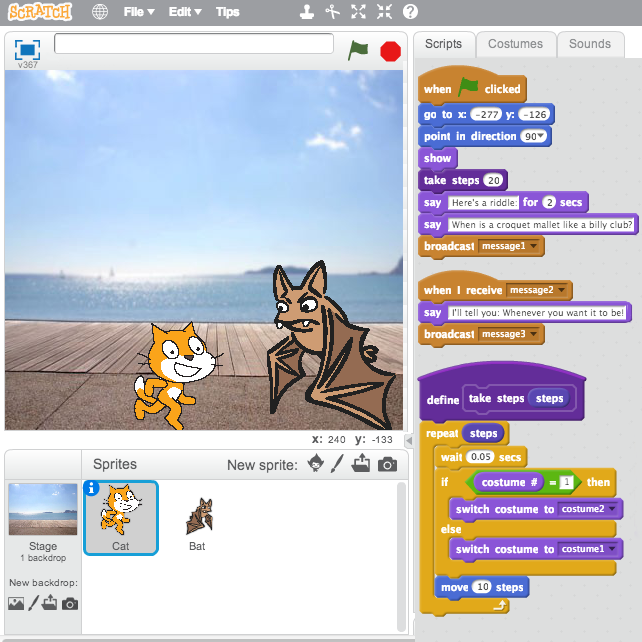Choose backdrop from library
Viewport: 642px width, 642px height.
click(x=16, y=604)
